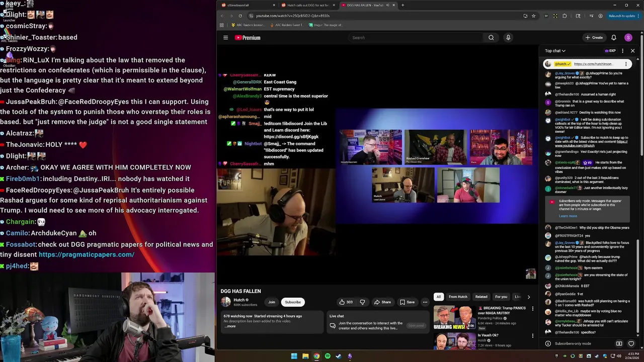Open options for Is Vaush Ok? video
Screen dimensions: 644x362
533,336
